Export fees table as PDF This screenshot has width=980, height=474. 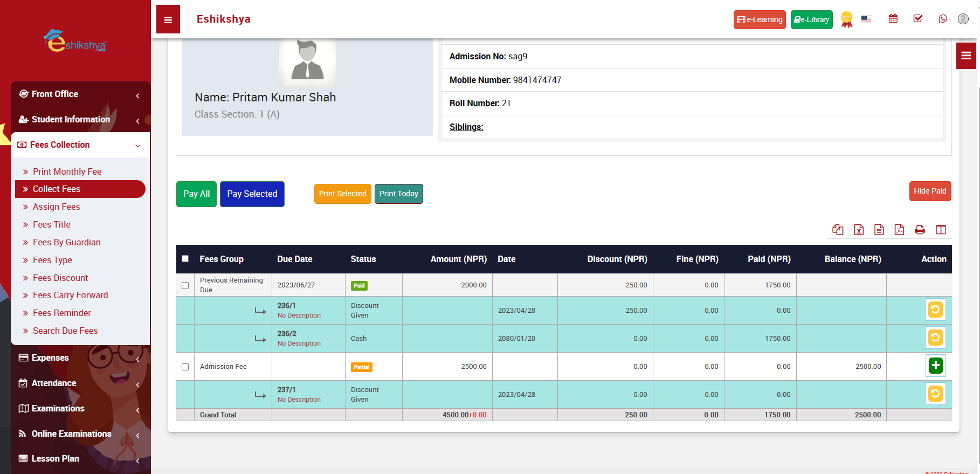(899, 230)
